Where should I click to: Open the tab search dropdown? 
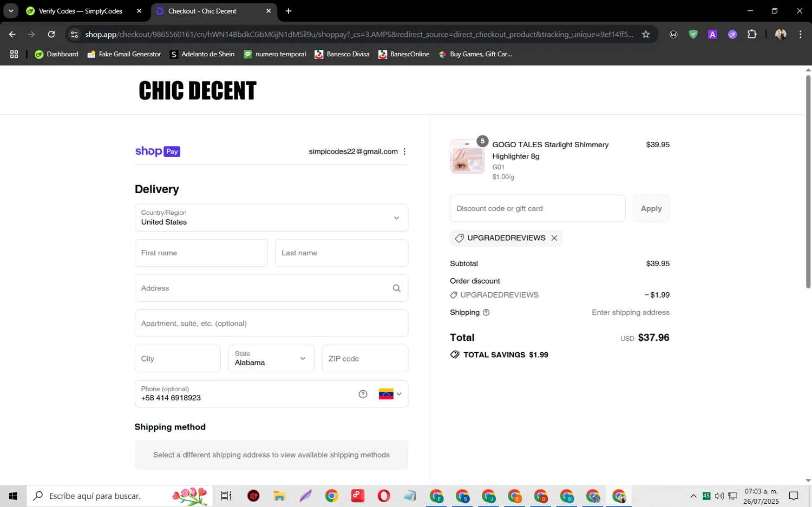point(11,11)
